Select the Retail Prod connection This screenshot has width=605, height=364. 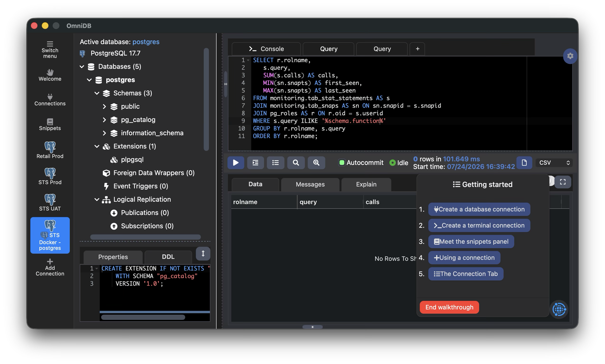[x=50, y=150]
